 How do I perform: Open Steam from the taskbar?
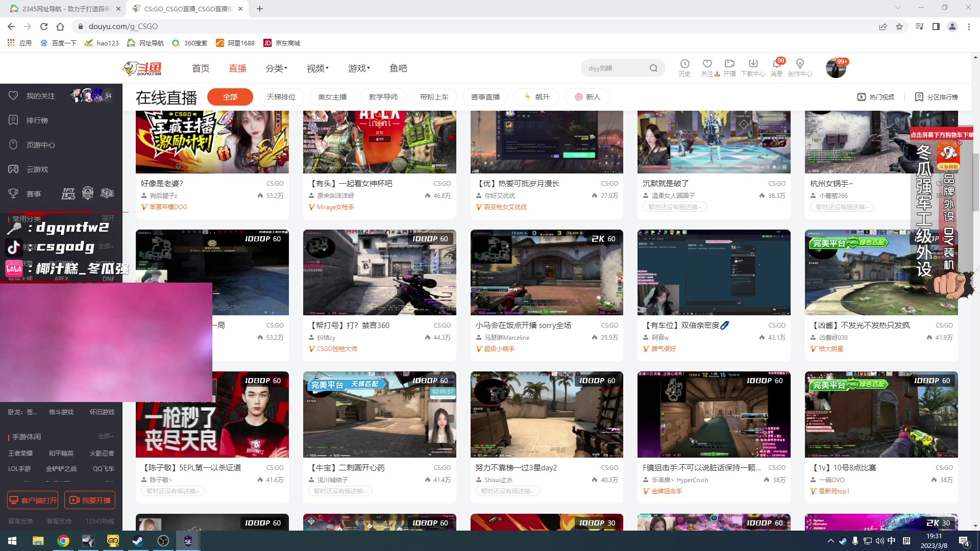[x=138, y=541]
